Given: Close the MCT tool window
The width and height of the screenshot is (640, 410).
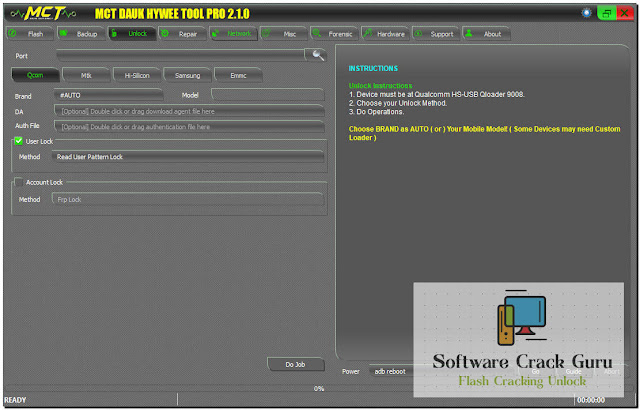Looking at the screenshot, I should click(x=625, y=13).
